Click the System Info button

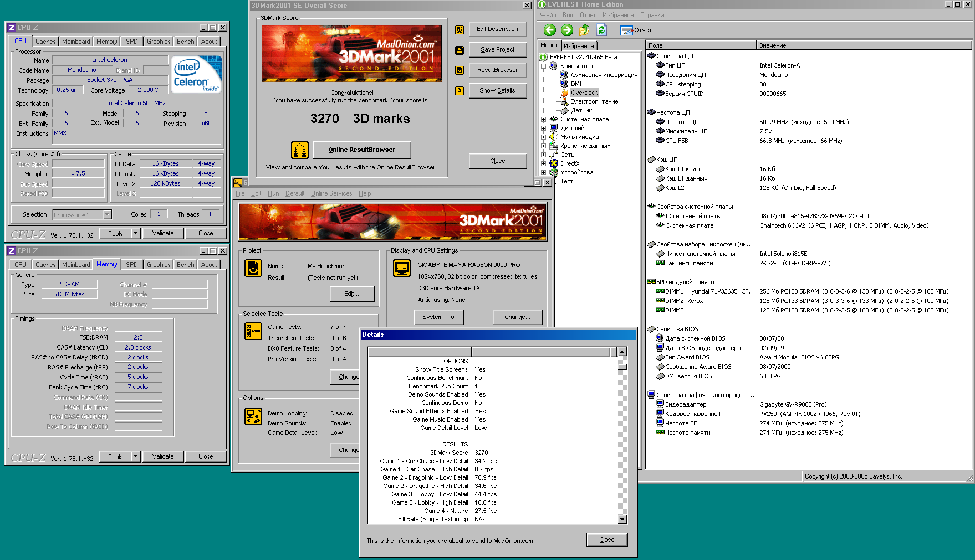(x=438, y=317)
